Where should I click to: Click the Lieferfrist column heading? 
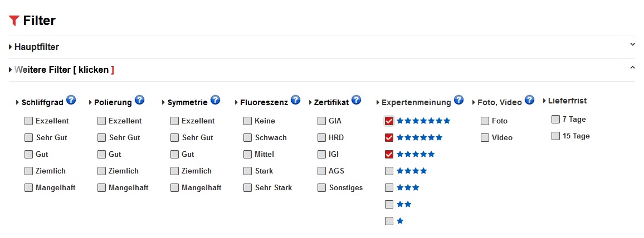567,101
